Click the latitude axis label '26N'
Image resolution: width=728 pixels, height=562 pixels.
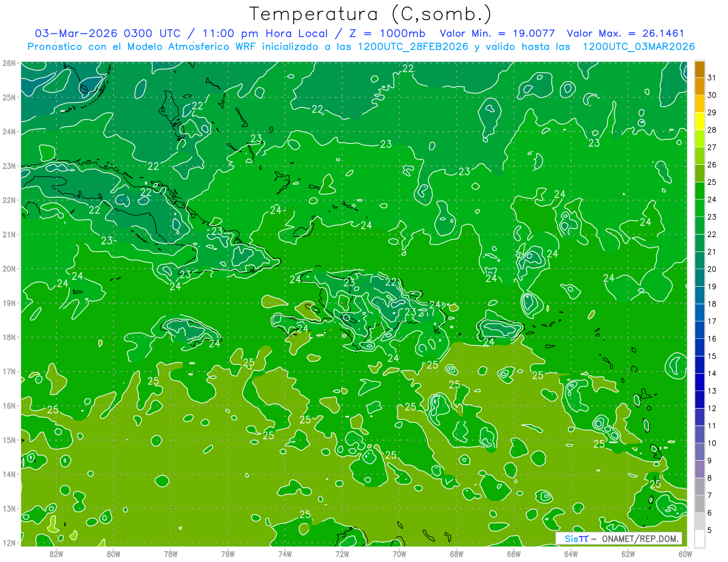(x=9, y=63)
